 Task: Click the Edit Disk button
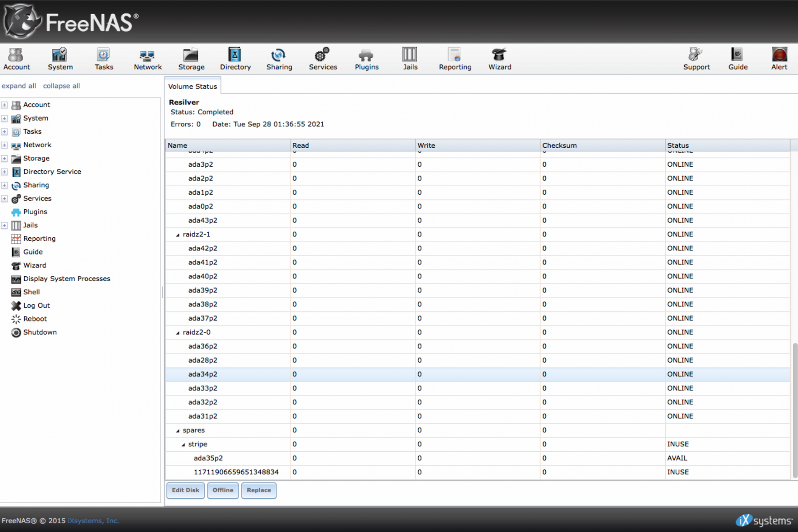point(185,490)
